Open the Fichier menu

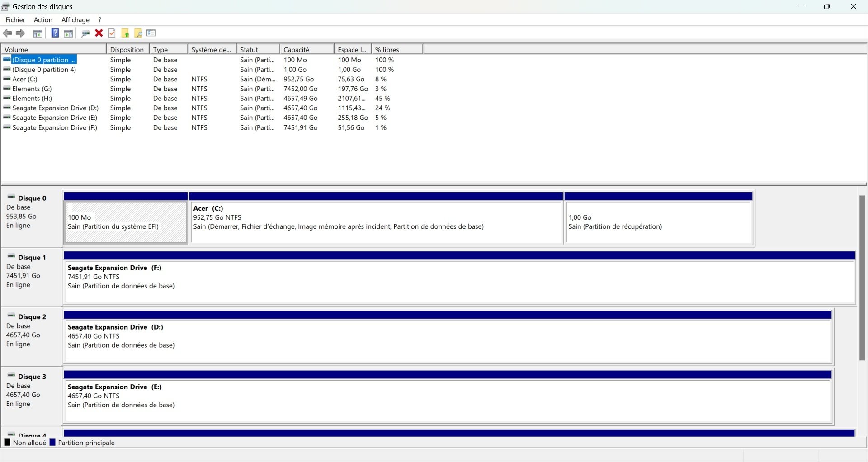pos(15,20)
